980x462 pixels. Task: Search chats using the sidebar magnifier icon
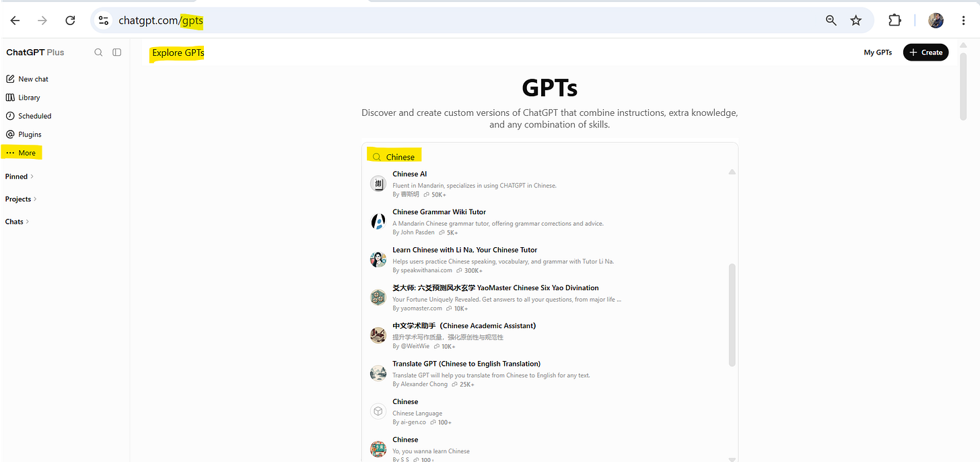click(x=99, y=53)
